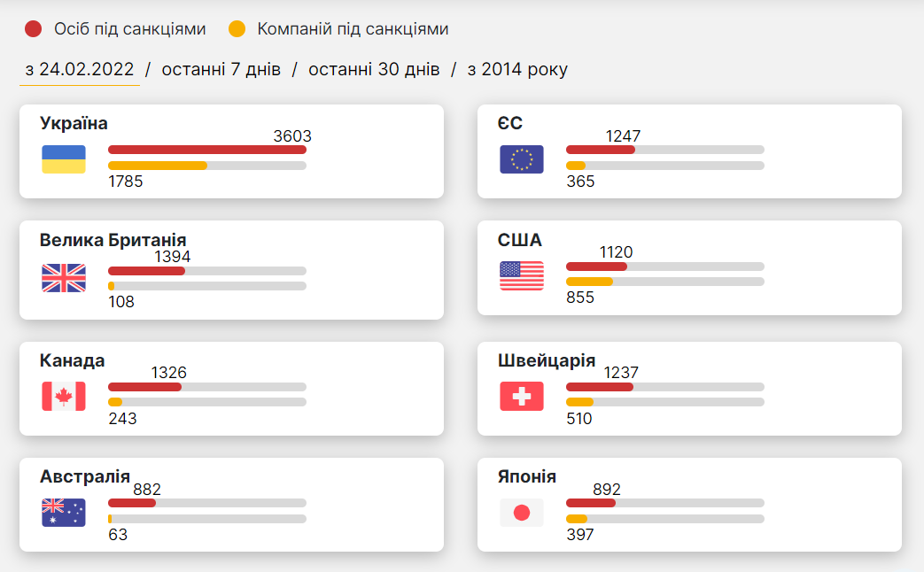This screenshot has width=924, height=572.
Task: Toggle red 'Осіб під санкціями' legend dot
Action: (34, 29)
